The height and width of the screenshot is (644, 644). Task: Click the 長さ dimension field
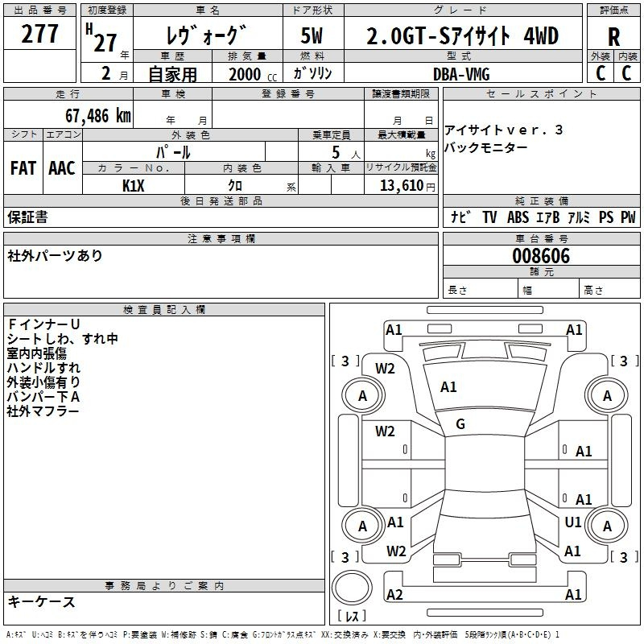(x=481, y=289)
